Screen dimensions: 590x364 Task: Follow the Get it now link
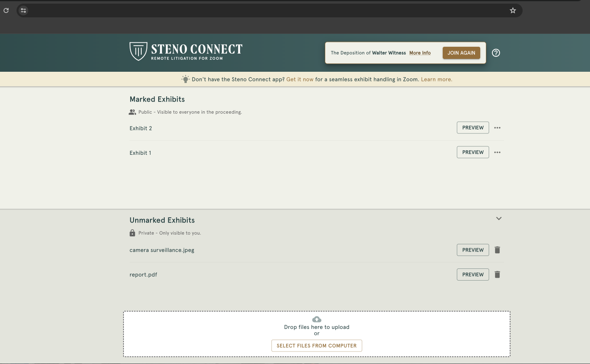[x=300, y=79]
